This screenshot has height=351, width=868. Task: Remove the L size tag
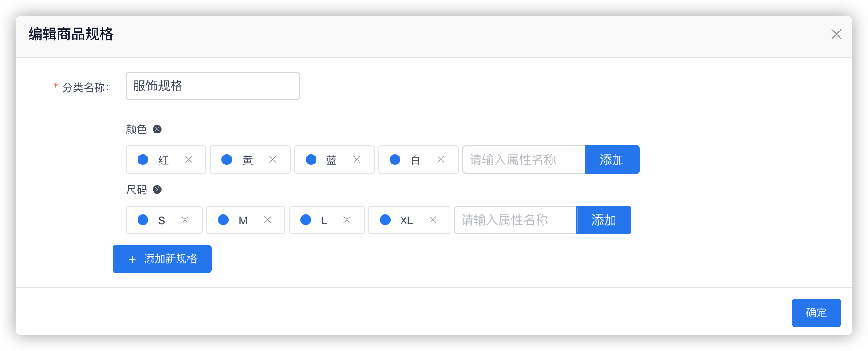point(347,220)
